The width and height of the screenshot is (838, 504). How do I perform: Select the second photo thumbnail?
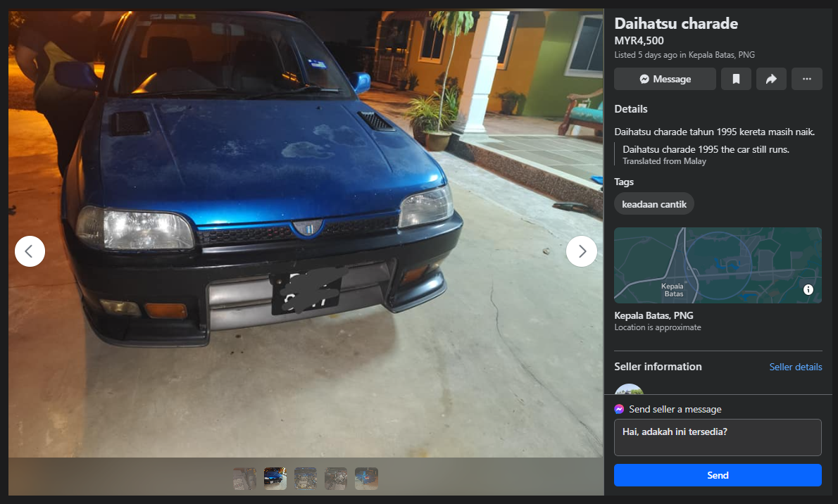[x=275, y=479]
